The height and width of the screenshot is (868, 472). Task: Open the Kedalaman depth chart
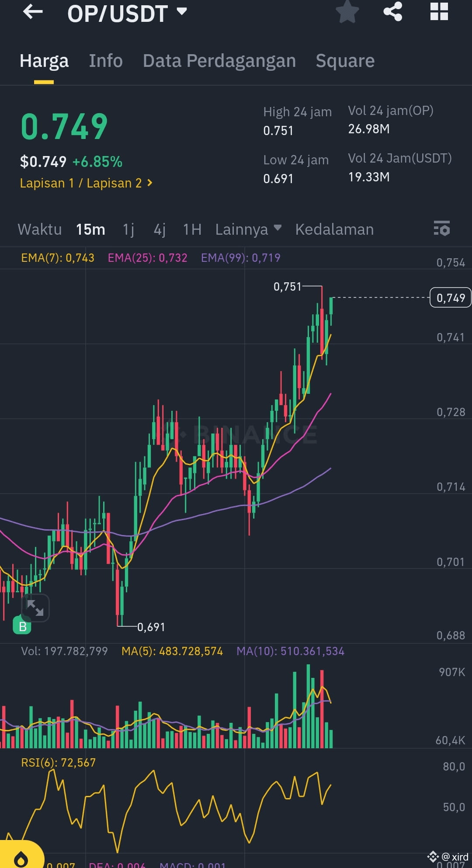point(334,229)
